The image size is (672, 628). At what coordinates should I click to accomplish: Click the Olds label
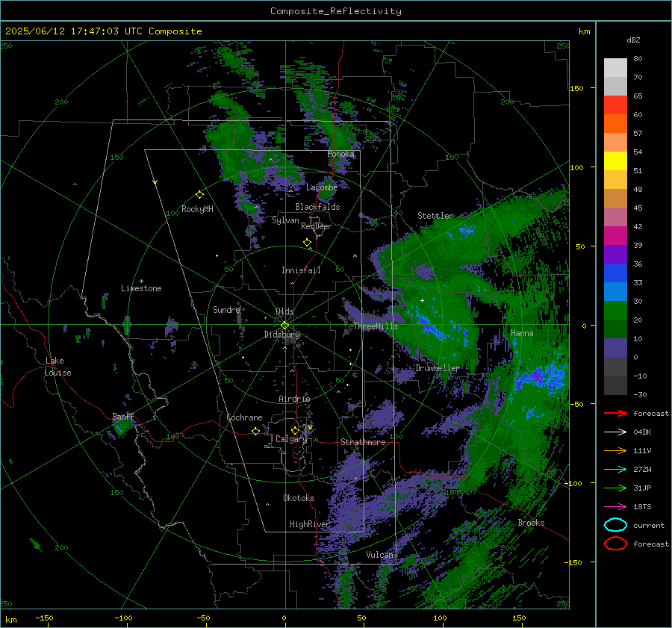pos(284,311)
